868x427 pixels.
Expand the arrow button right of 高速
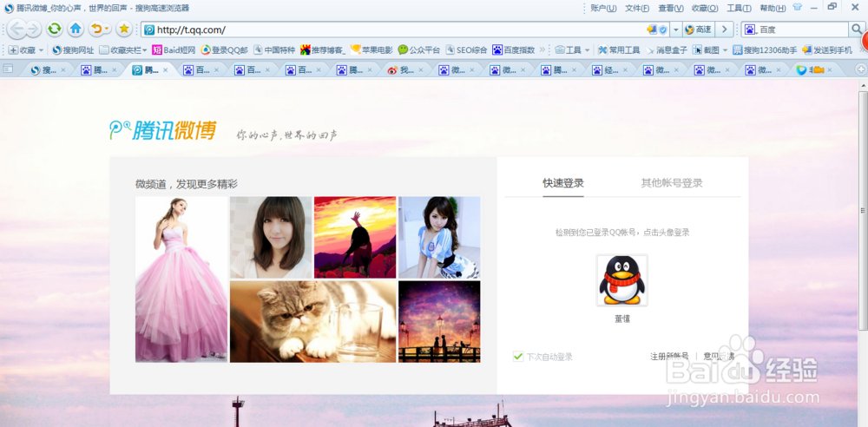[x=724, y=30]
